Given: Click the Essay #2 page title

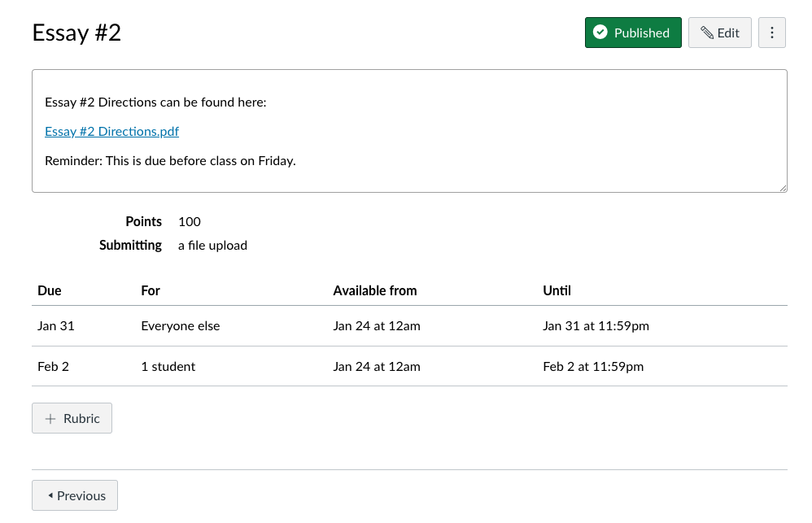Looking at the screenshot, I should point(76,33).
